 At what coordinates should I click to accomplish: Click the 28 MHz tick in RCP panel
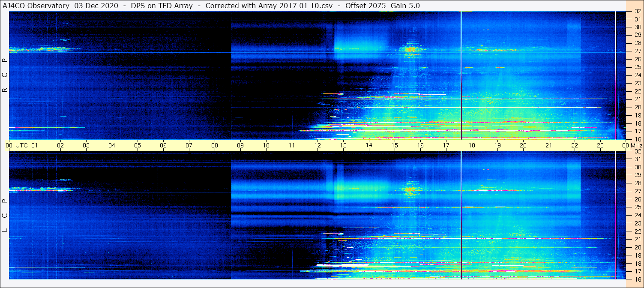pyautogui.click(x=637, y=43)
